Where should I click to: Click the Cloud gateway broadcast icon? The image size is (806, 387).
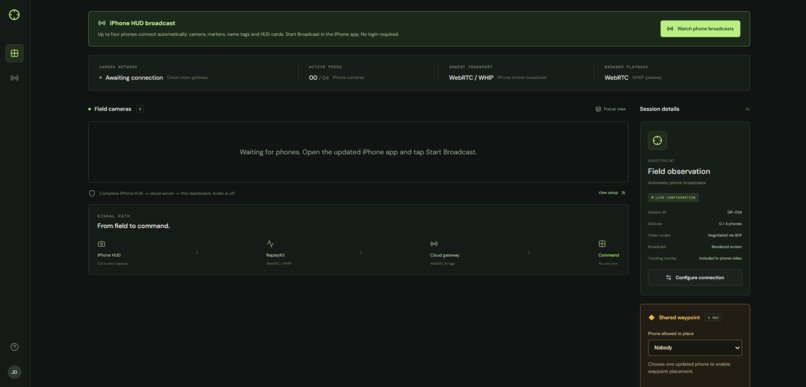coord(434,244)
